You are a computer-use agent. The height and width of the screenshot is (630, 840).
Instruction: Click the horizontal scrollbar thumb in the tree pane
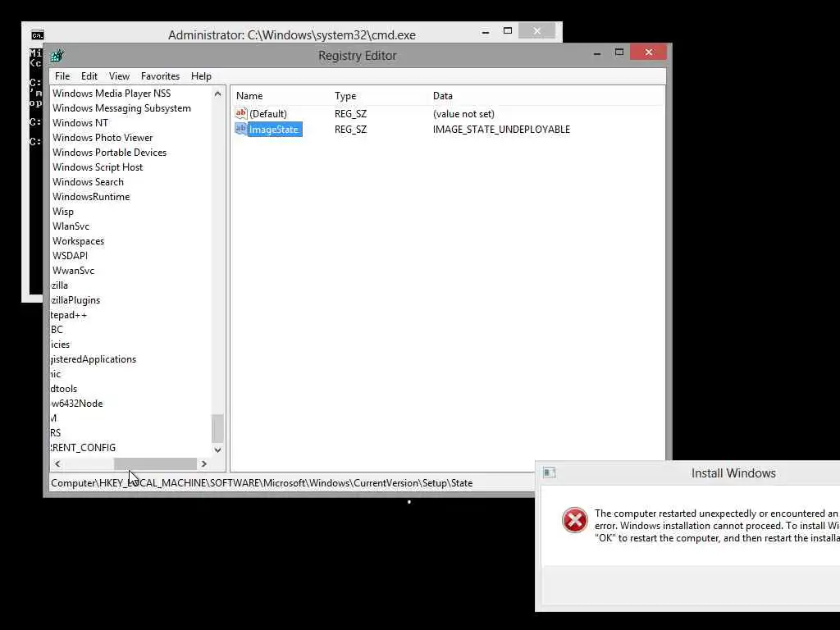coord(155,464)
